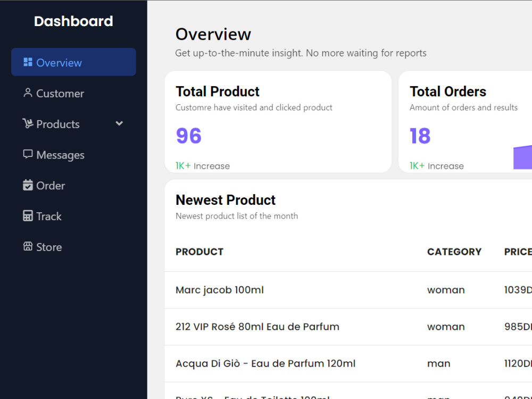Click the Track calculator icon
This screenshot has height=399, width=532.
pyautogui.click(x=28, y=216)
